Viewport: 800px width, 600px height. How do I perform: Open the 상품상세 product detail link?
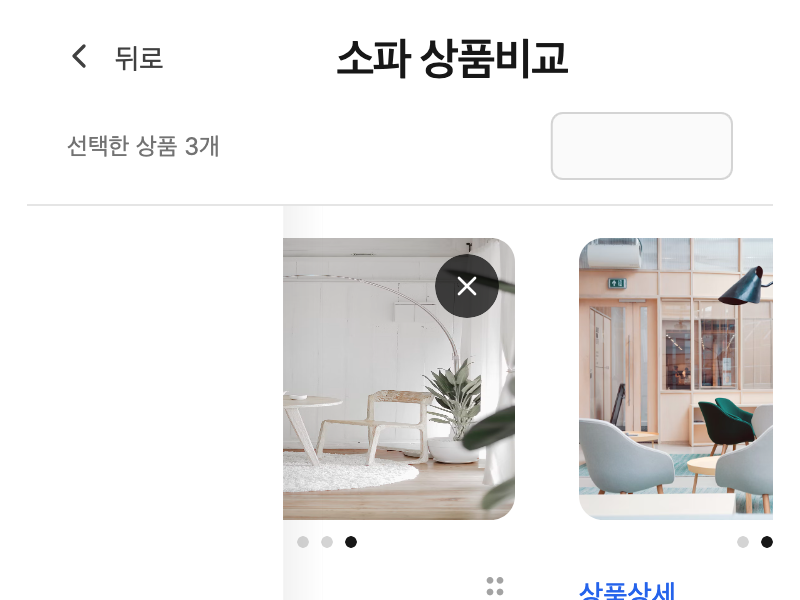pyautogui.click(x=628, y=591)
